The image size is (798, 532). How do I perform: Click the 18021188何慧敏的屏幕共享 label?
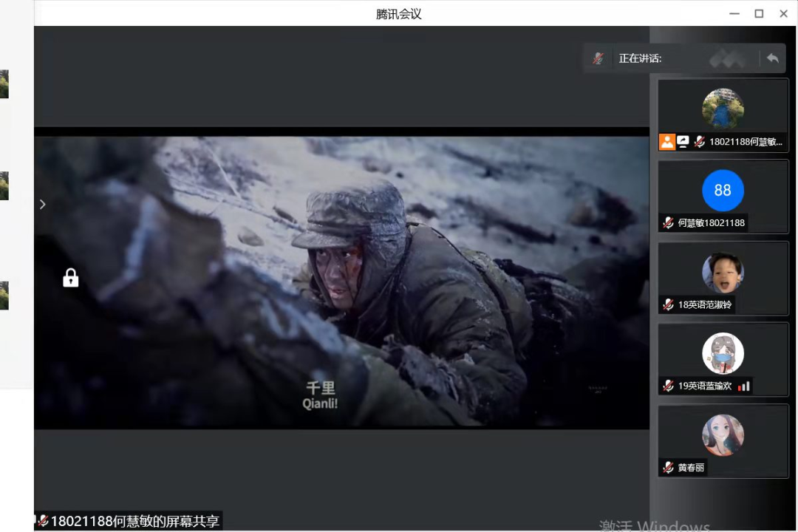(134, 521)
